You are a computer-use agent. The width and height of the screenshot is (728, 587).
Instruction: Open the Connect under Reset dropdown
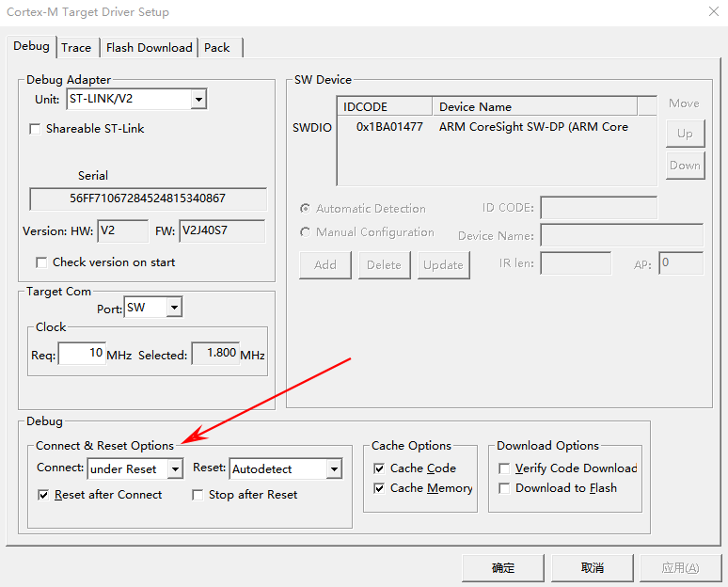175,469
